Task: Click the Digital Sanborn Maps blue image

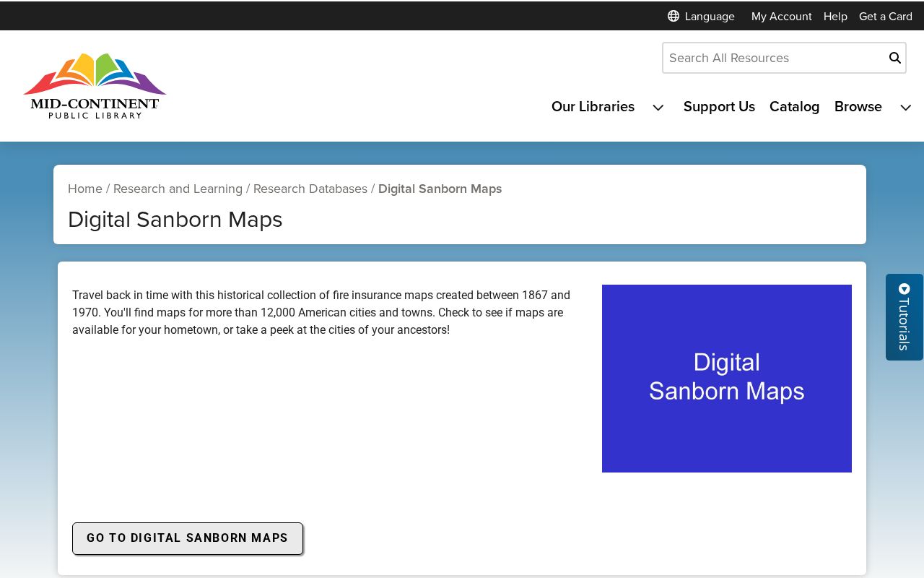Action: click(727, 379)
